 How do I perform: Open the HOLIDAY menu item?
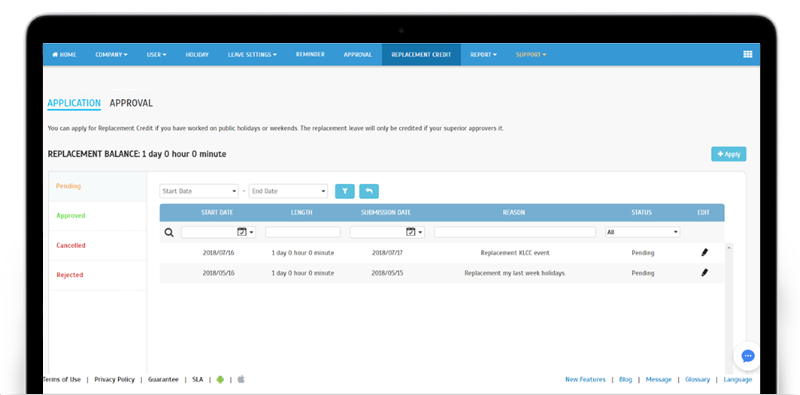pyautogui.click(x=197, y=55)
